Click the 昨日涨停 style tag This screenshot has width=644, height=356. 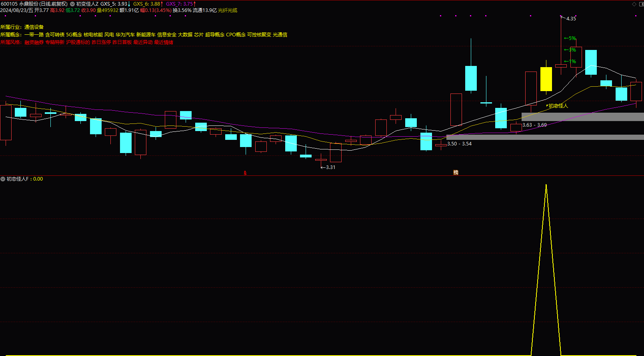(x=101, y=42)
